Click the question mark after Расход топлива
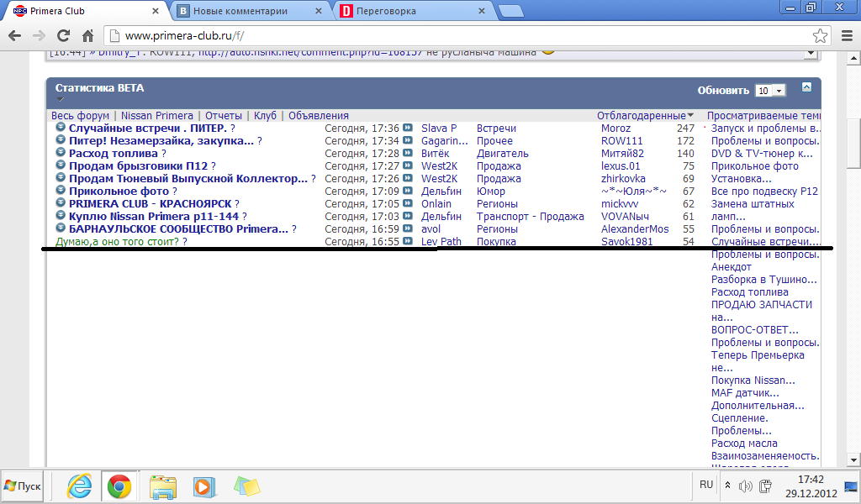Screen dimensions: 861x504 pos(164,154)
